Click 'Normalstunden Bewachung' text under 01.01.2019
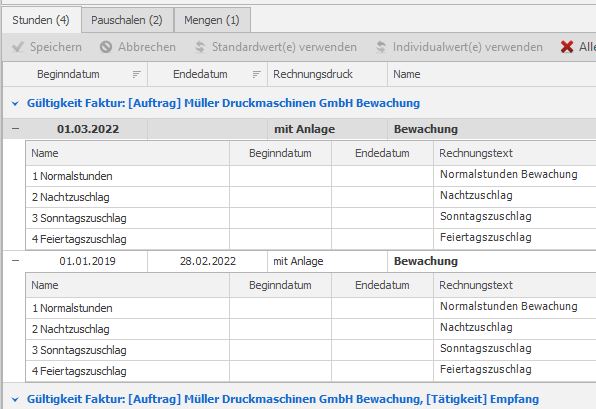Screen dimensions: 596x409 pos(509,306)
